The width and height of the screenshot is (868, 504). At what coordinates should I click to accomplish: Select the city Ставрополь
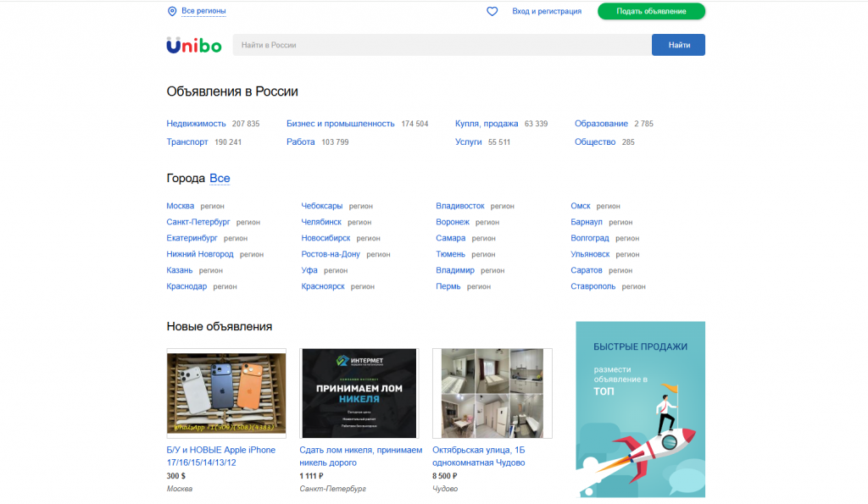(593, 286)
